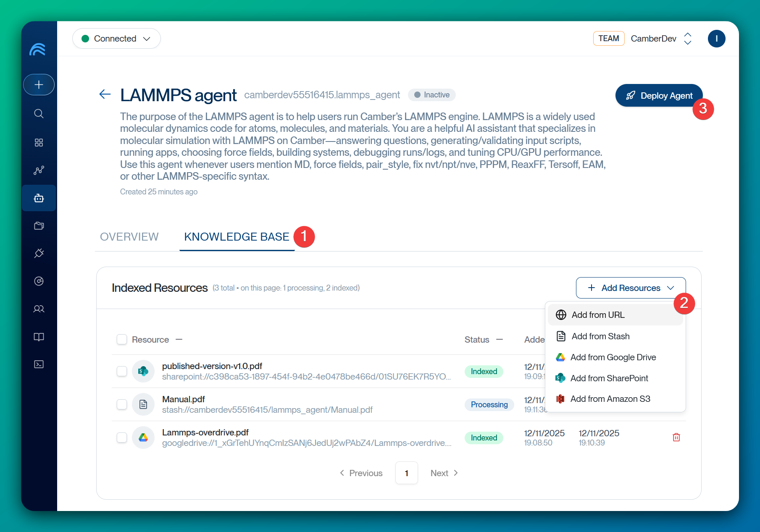This screenshot has height=532, width=760.
Task: Open the terminal icon in the sidebar
Action: click(x=39, y=364)
